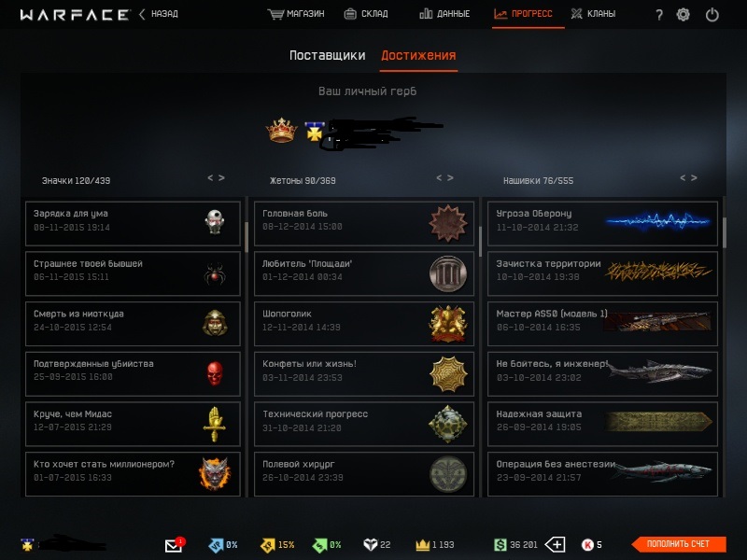Go back with the Назад button

(159, 14)
